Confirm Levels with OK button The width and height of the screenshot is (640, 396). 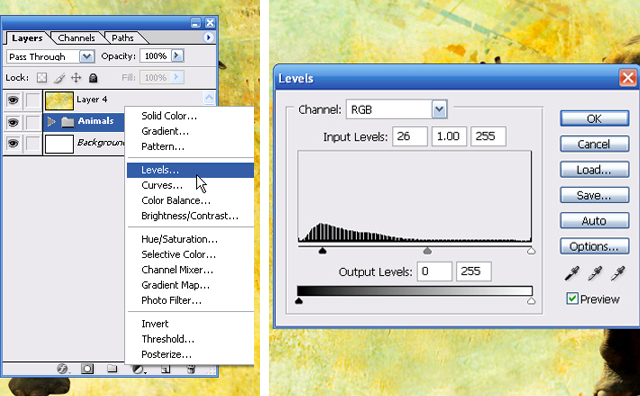pos(594,118)
